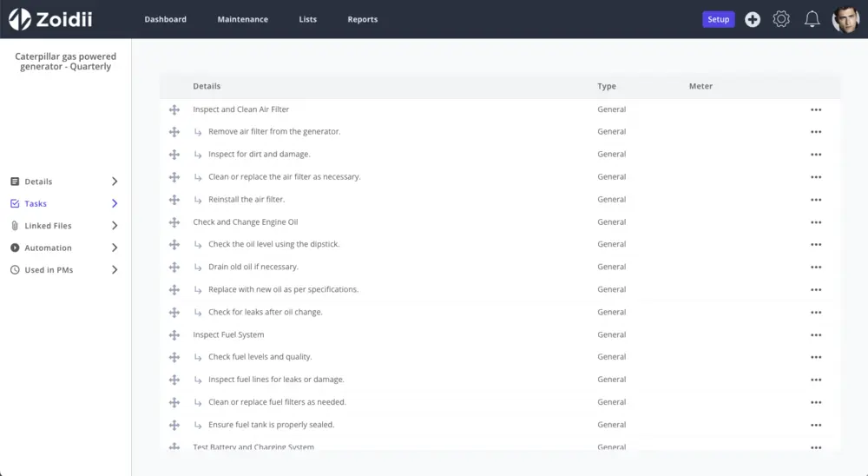The height and width of the screenshot is (476, 868).
Task: Click the Details list icon in sidebar
Action: [15, 182]
